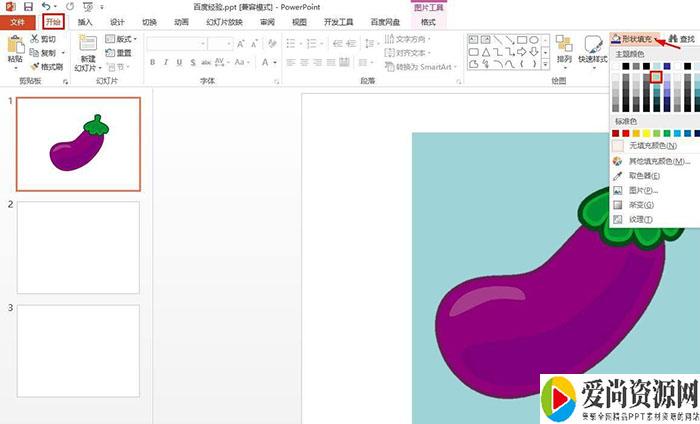Switch to the Insert (插入) tab
700x424 pixels.
(x=86, y=21)
